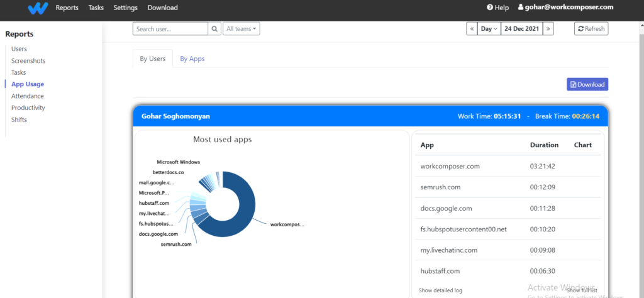The image size is (644, 298).
Task: Click the semrush.com chart label
Action: [176, 244]
